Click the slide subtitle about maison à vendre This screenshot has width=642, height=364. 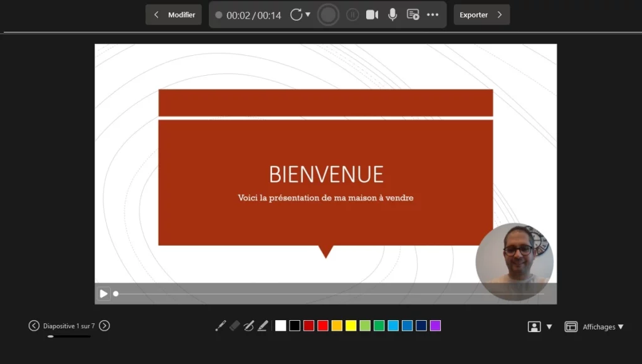pos(325,198)
